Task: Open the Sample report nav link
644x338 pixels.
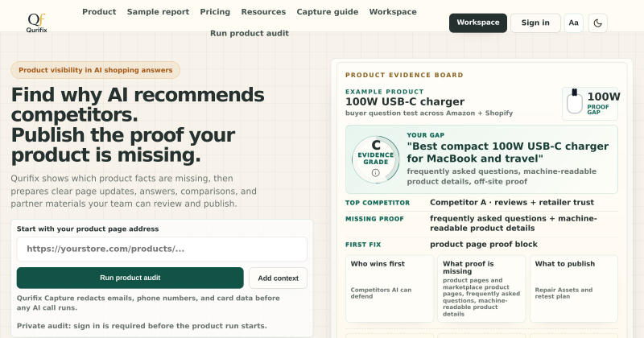Action: pyautogui.click(x=158, y=12)
